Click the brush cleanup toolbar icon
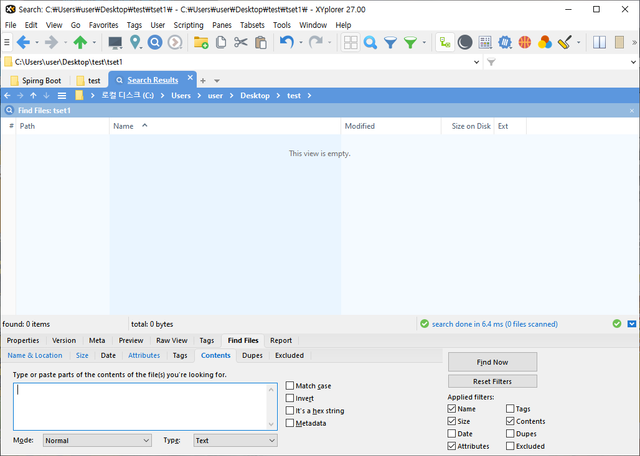The height and width of the screenshot is (456, 640). click(565, 42)
